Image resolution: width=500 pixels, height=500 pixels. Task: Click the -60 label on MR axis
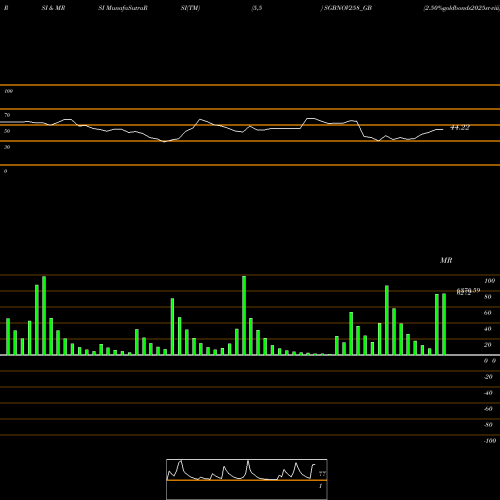(488, 409)
